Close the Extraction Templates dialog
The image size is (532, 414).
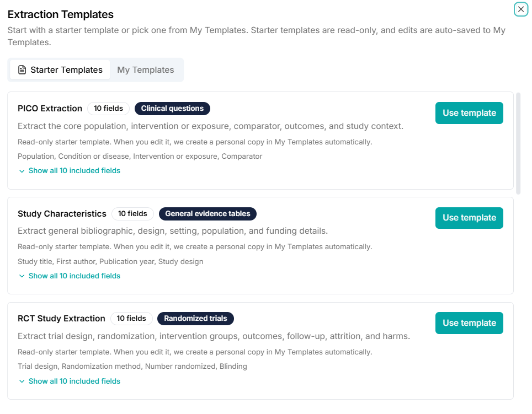tap(521, 9)
